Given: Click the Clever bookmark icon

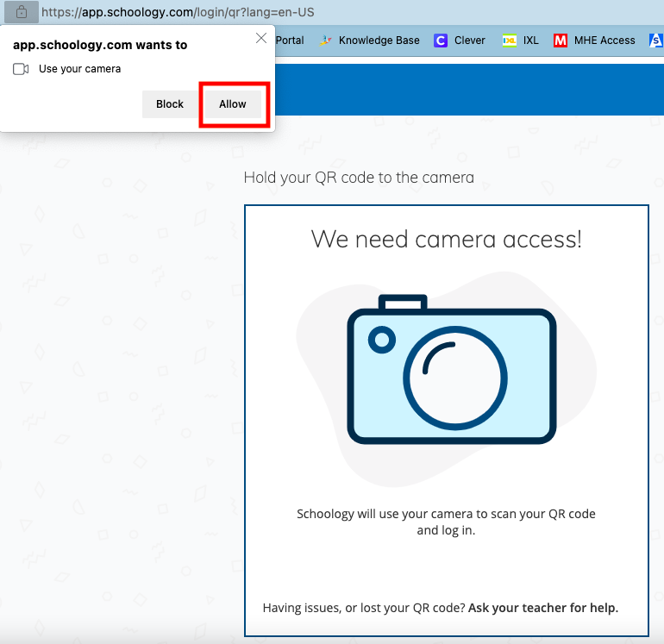Looking at the screenshot, I should coord(441,41).
